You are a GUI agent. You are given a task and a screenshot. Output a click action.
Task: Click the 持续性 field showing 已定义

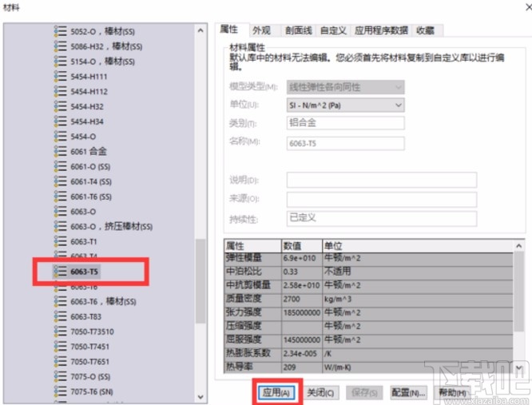[382, 218]
